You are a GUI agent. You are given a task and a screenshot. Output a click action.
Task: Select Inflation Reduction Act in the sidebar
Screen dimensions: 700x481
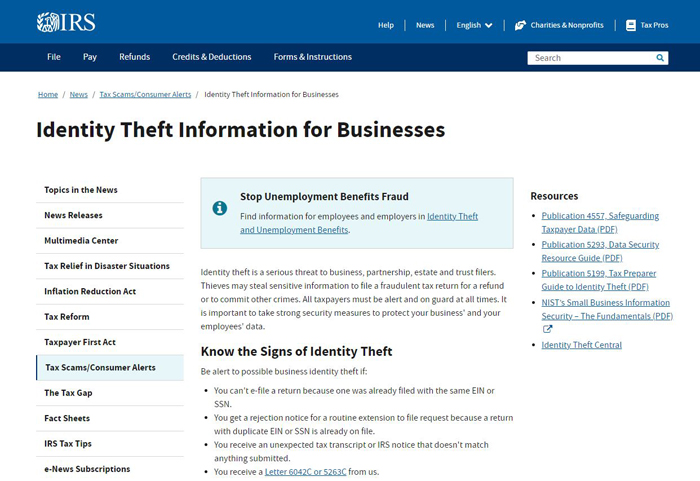[110, 292]
